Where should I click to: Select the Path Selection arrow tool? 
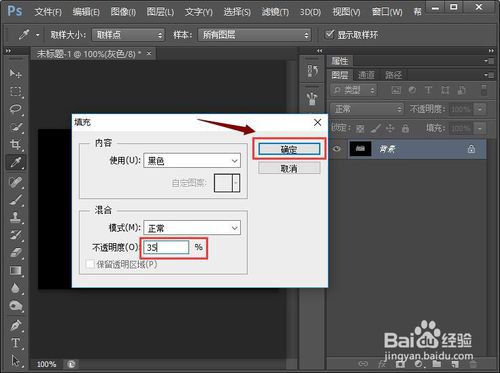(x=15, y=360)
